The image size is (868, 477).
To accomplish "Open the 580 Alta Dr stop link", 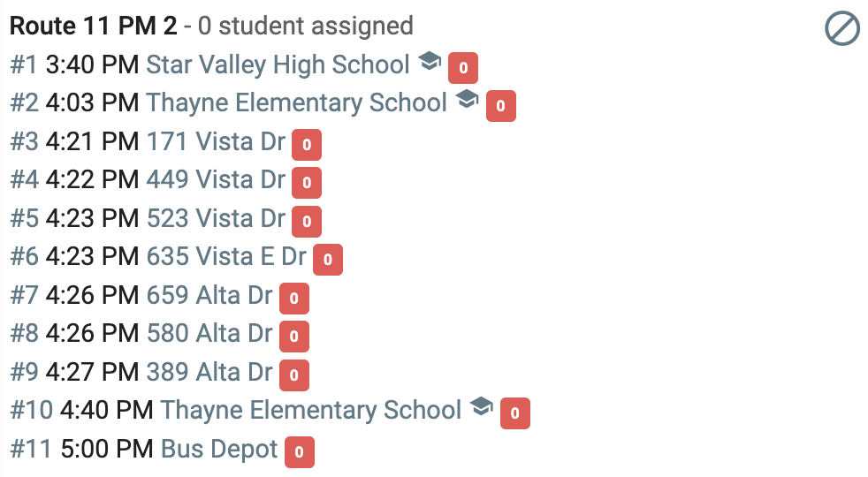I will (x=209, y=333).
